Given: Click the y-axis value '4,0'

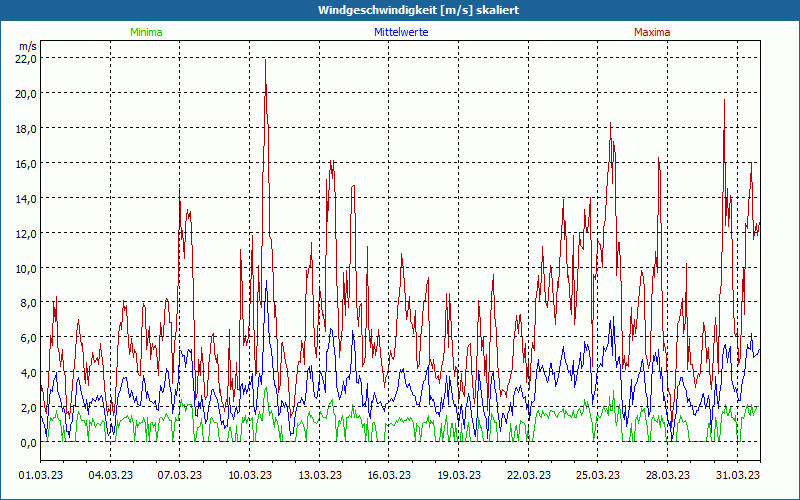Looking at the screenshot, I should (29, 373).
